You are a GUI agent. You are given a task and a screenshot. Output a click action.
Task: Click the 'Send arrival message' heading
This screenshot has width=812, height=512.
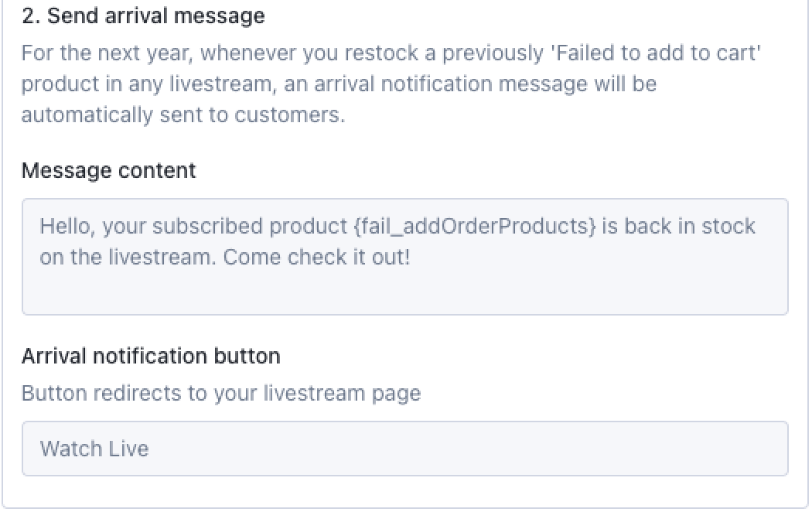click(156, 15)
